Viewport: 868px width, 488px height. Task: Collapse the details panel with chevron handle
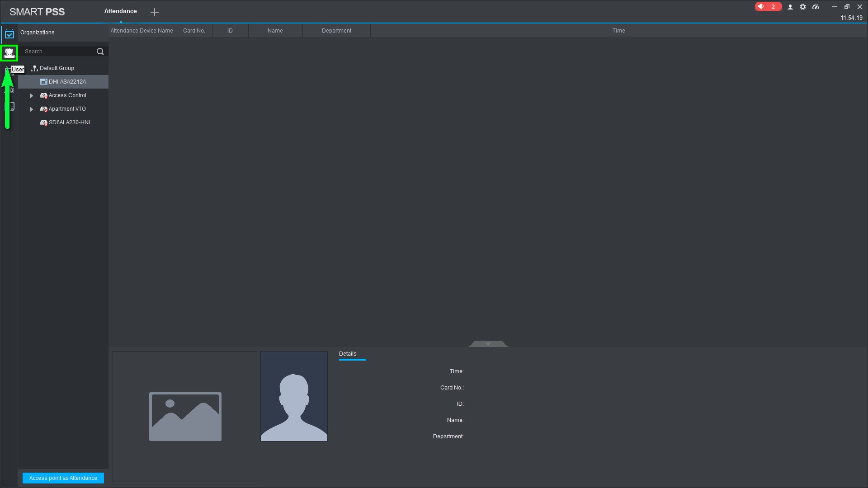[x=488, y=344]
